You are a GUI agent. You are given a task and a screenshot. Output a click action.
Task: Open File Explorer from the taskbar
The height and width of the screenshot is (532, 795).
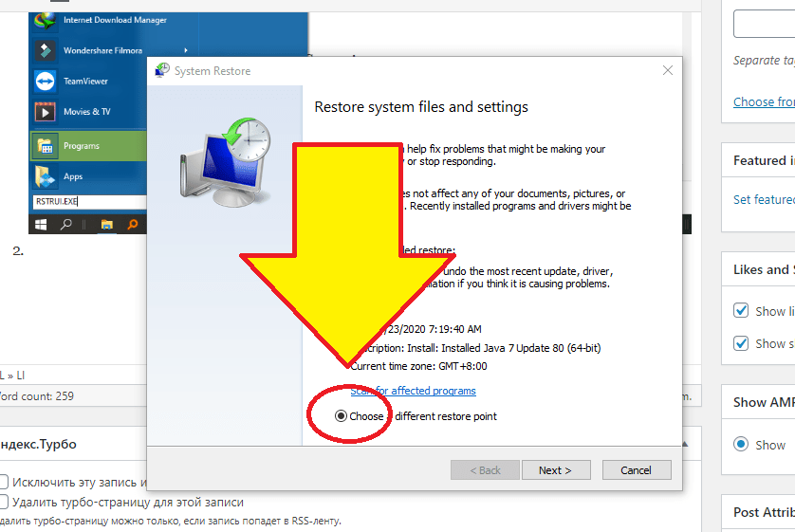pyautogui.click(x=107, y=225)
